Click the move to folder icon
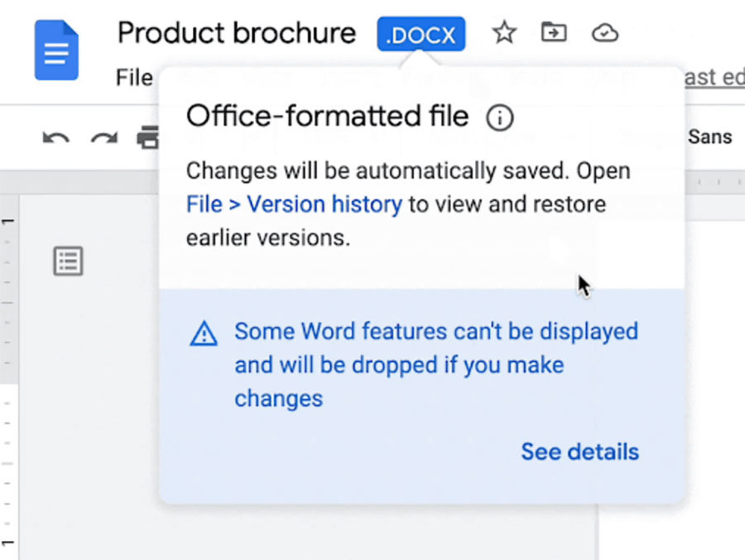 point(553,33)
